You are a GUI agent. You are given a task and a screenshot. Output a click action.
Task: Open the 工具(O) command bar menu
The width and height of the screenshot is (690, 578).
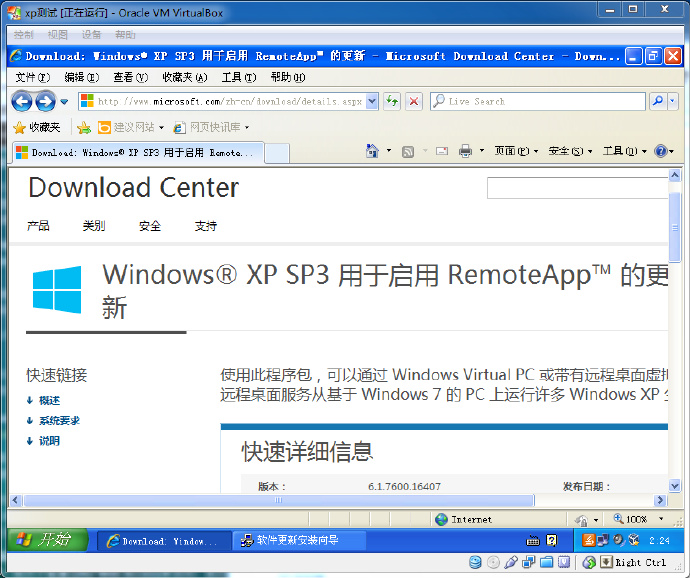point(625,151)
